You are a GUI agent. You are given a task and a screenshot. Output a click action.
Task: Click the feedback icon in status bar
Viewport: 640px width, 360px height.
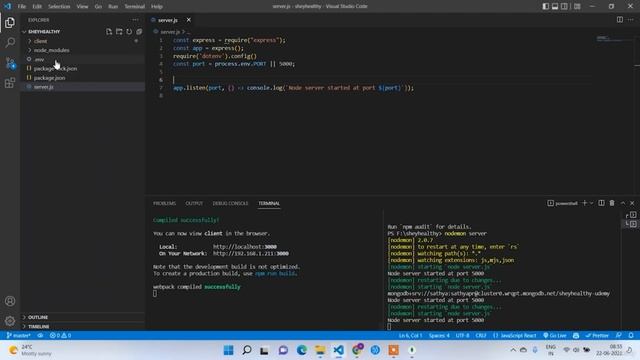coord(619,336)
